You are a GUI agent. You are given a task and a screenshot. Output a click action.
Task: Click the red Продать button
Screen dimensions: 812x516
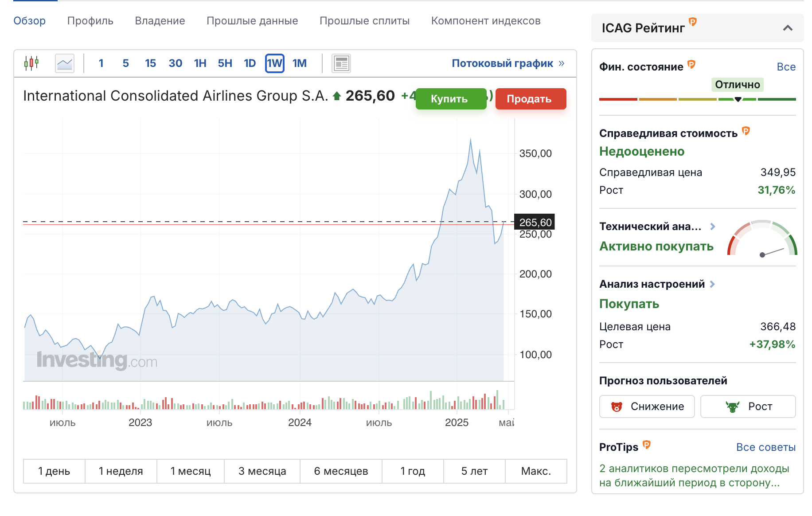(531, 98)
